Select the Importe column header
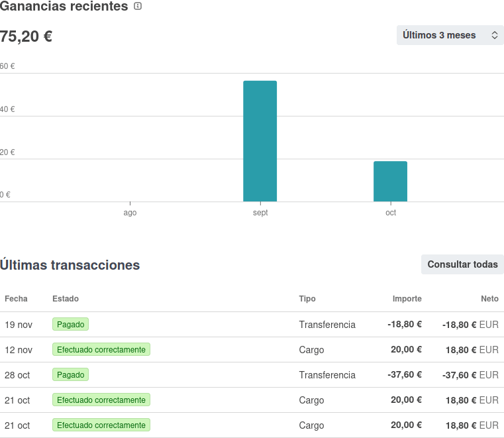 407,299
